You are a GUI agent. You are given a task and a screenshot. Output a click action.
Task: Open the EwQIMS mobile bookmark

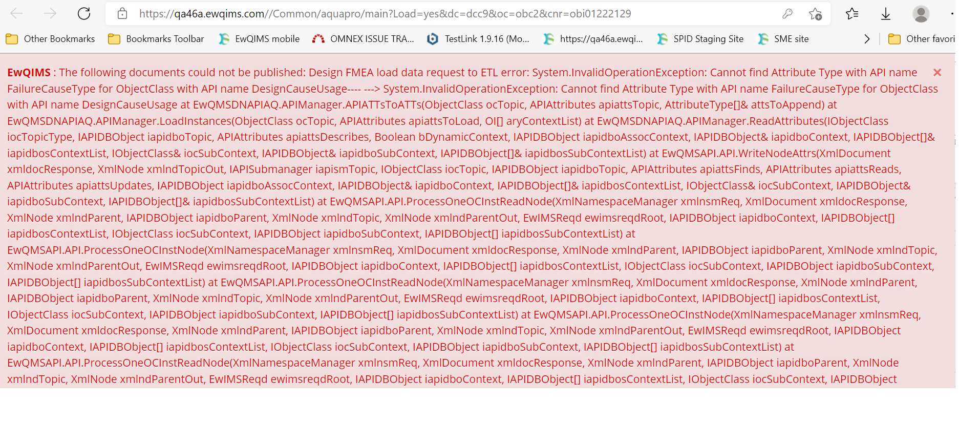coord(259,39)
